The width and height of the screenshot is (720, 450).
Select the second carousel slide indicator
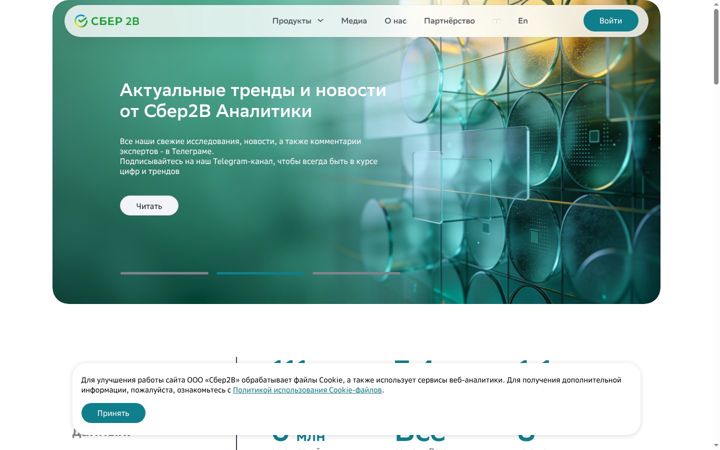[260, 273]
